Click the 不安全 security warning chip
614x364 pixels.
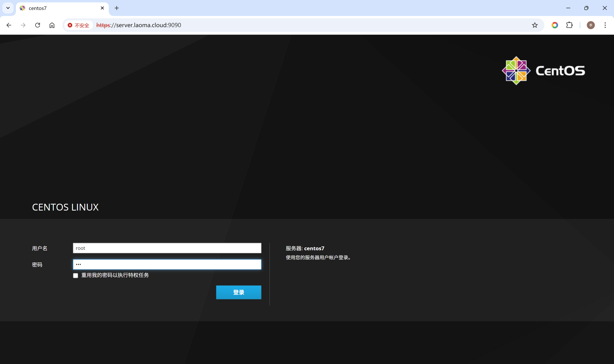79,25
